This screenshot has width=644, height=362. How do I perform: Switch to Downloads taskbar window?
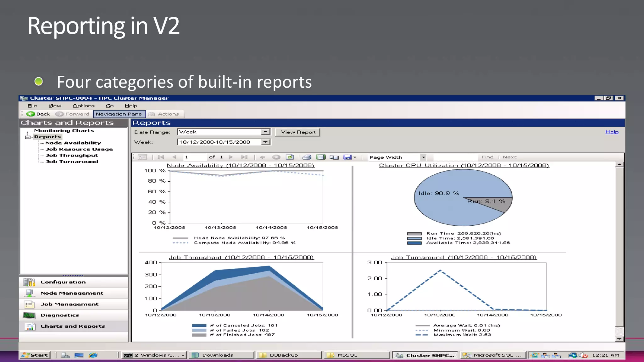222,355
